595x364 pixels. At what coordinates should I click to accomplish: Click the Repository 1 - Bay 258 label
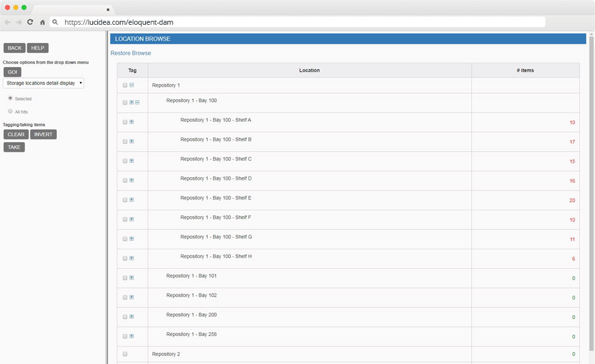191,334
